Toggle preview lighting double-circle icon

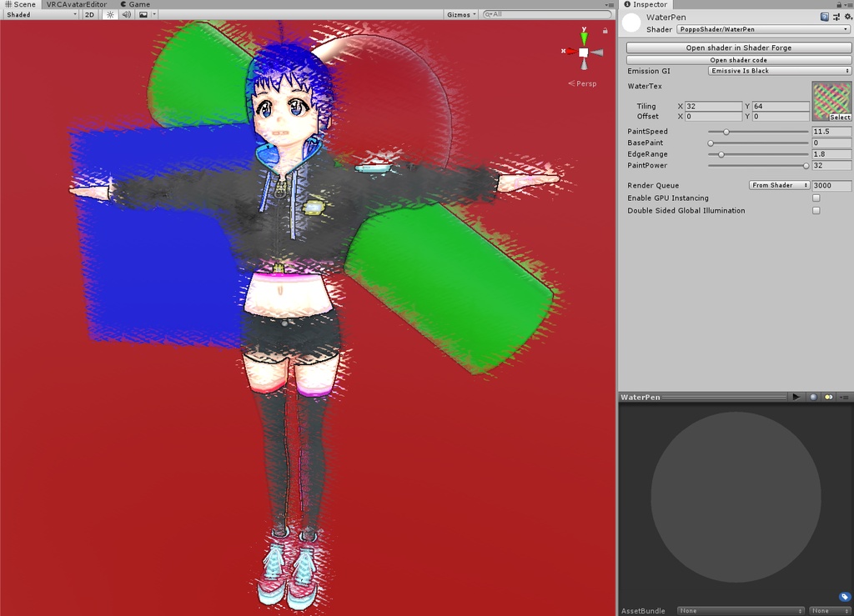828,398
